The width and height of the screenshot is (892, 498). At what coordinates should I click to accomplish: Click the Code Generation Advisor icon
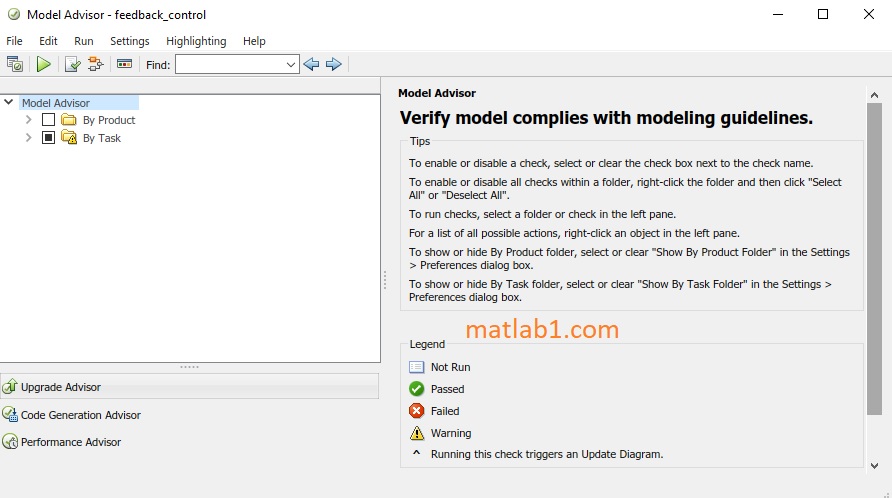pos(10,414)
